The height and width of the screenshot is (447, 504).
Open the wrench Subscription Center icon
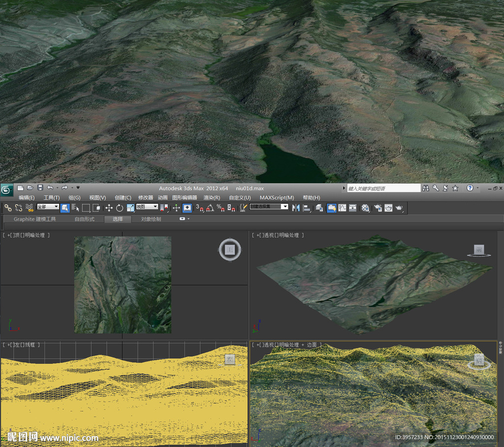[436, 188]
